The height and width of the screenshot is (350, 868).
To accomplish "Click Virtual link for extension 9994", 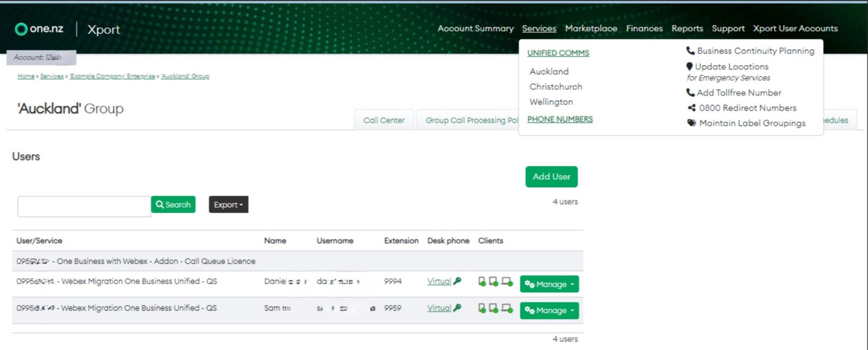I will point(439,281).
